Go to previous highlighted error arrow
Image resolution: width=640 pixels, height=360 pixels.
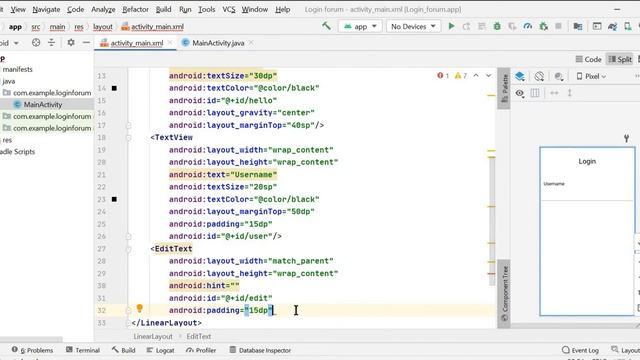point(476,76)
